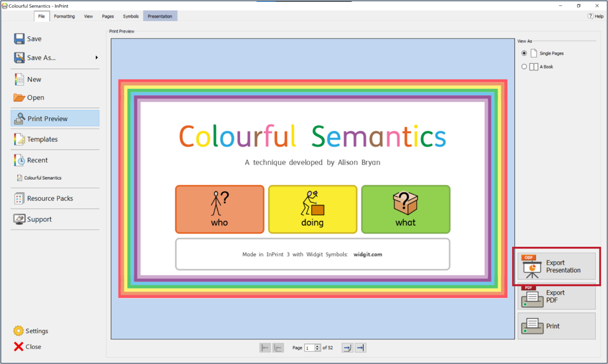Click the Open folder icon
This screenshot has height=364, width=608.
click(19, 97)
